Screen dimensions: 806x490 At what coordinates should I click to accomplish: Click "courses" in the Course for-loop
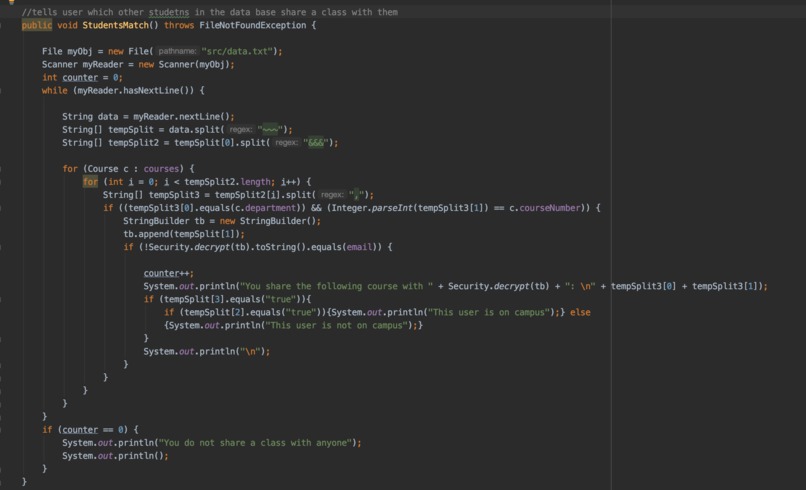point(161,169)
